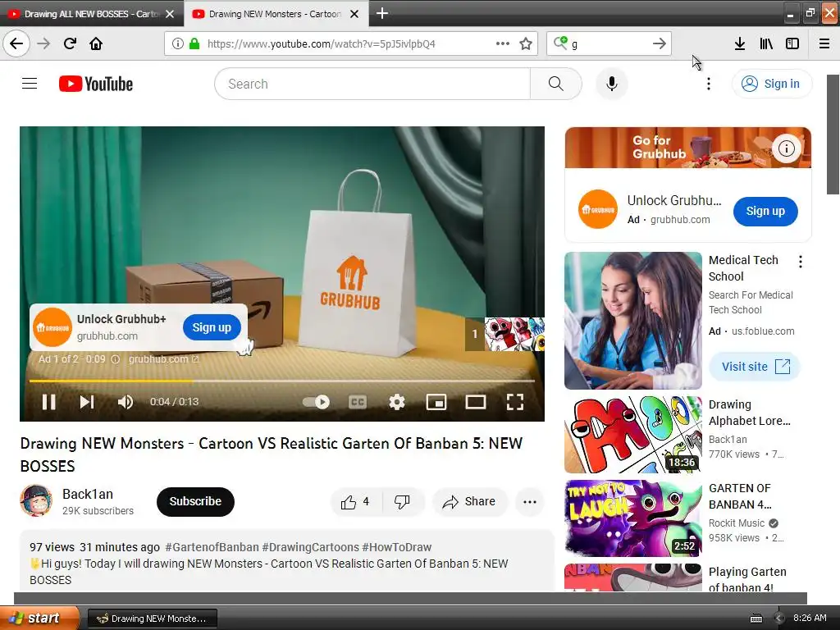View site info icon in address bar
Viewport: 840px width, 630px height.
coord(178,43)
